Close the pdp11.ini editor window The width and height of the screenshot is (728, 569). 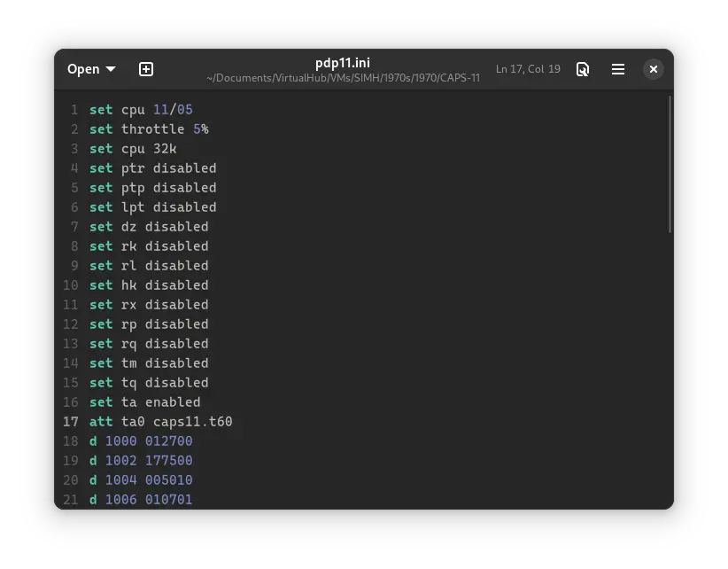click(x=653, y=69)
